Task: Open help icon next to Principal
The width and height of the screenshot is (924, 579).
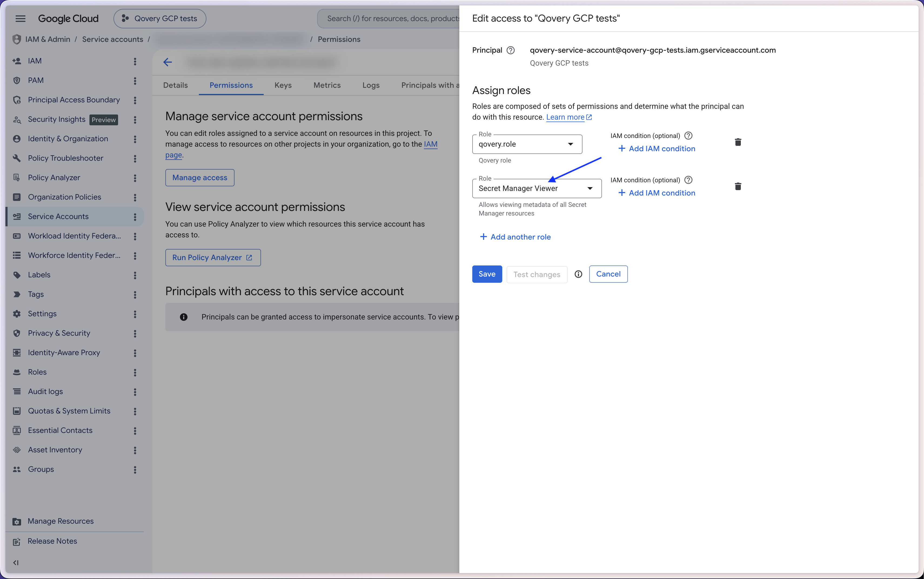Action: click(x=510, y=50)
